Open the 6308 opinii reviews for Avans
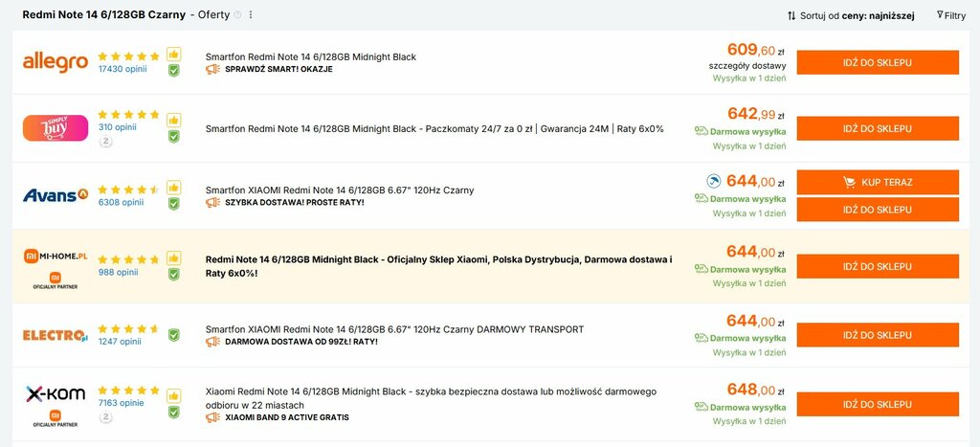Viewport: 980px width, 447px height. (121, 202)
